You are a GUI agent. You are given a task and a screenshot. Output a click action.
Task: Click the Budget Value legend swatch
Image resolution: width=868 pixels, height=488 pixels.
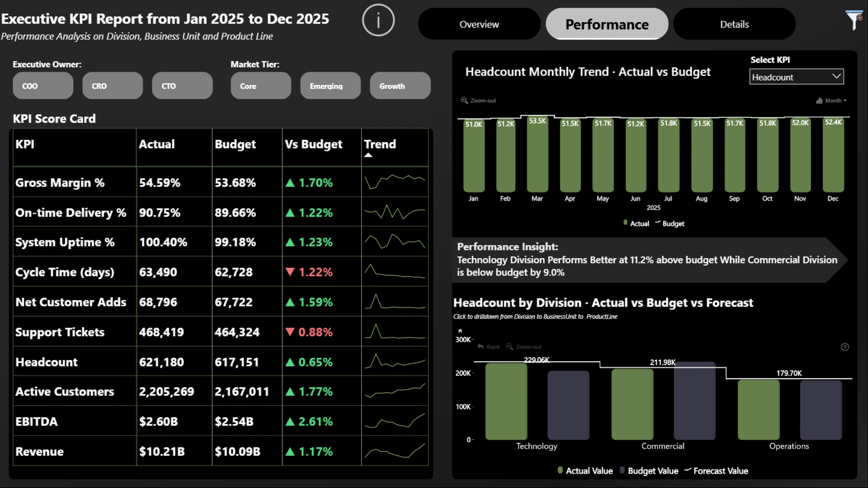(622, 470)
